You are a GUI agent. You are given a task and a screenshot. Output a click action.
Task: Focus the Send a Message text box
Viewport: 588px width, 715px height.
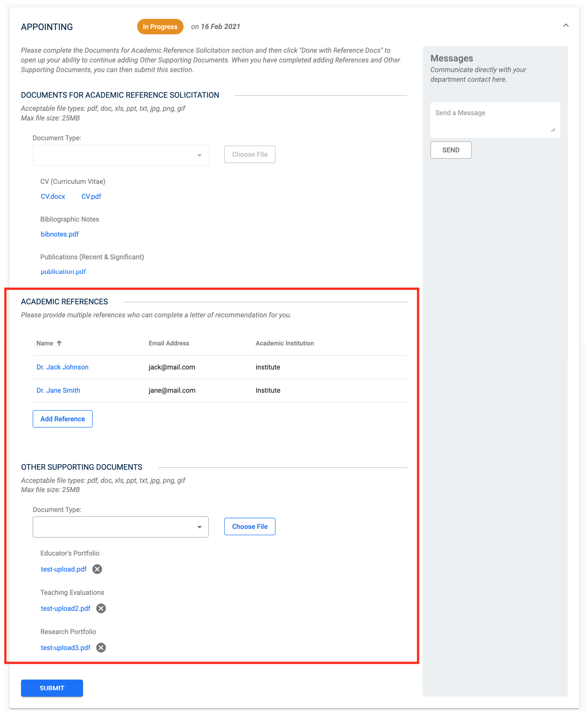tap(495, 120)
